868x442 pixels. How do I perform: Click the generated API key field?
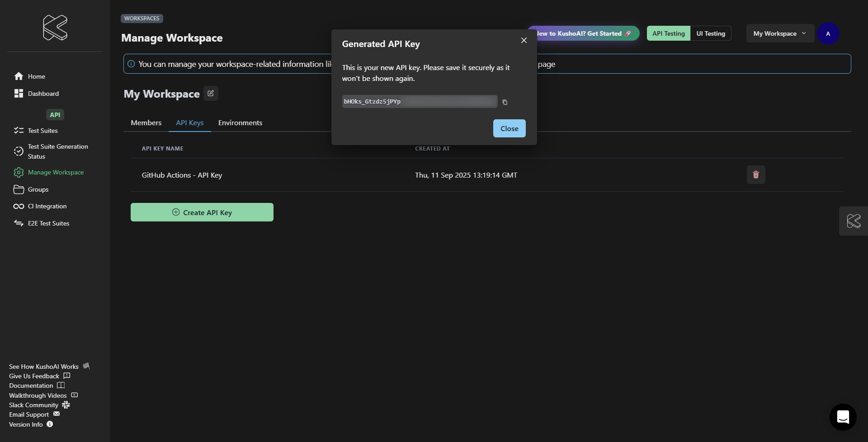[x=420, y=101]
